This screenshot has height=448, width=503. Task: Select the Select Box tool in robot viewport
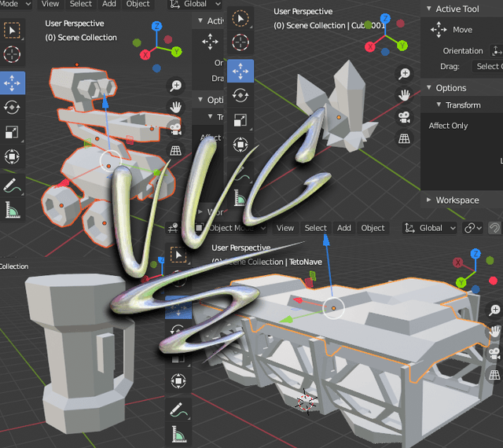coord(13,31)
